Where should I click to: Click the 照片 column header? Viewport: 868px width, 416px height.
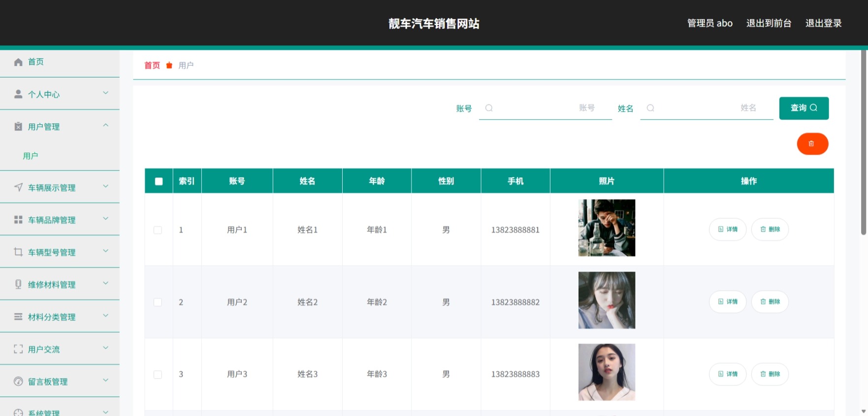(607, 181)
